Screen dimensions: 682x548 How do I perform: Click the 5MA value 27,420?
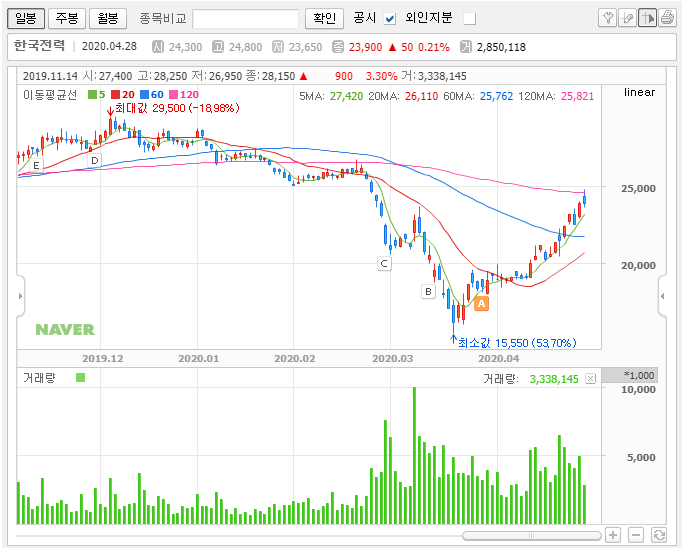click(x=346, y=96)
